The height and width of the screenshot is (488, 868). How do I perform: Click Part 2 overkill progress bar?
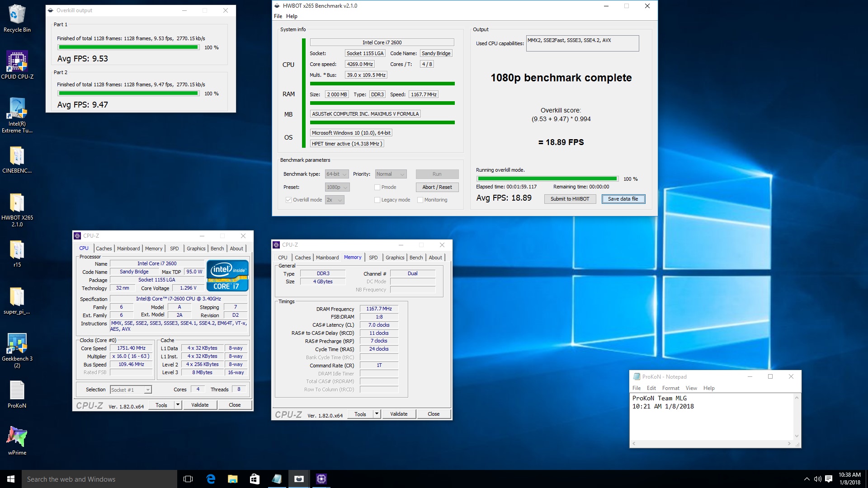128,94
